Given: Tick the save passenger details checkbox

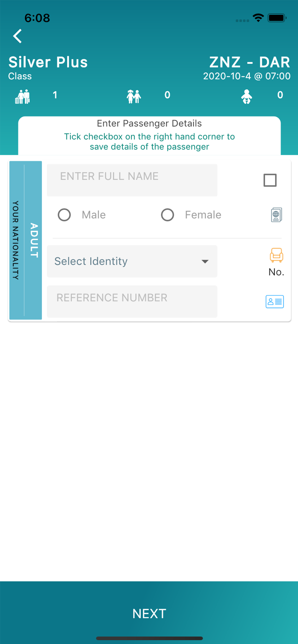Looking at the screenshot, I should tap(270, 180).
